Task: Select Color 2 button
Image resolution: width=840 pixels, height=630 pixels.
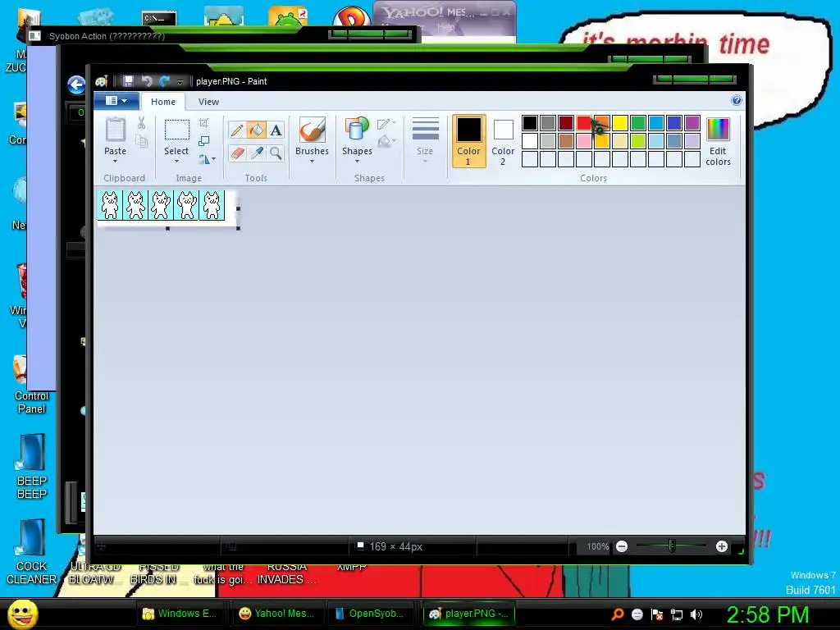Action: (503, 140)
